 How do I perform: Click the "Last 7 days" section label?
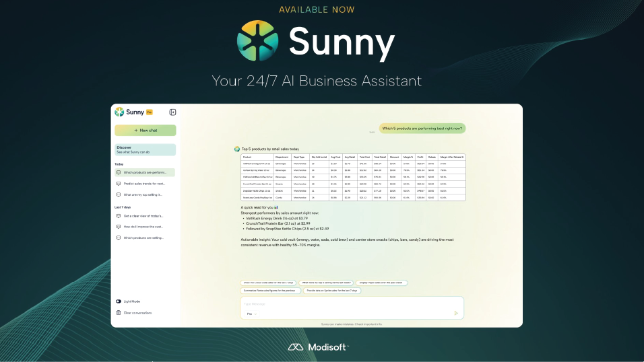tap(123, 207)
